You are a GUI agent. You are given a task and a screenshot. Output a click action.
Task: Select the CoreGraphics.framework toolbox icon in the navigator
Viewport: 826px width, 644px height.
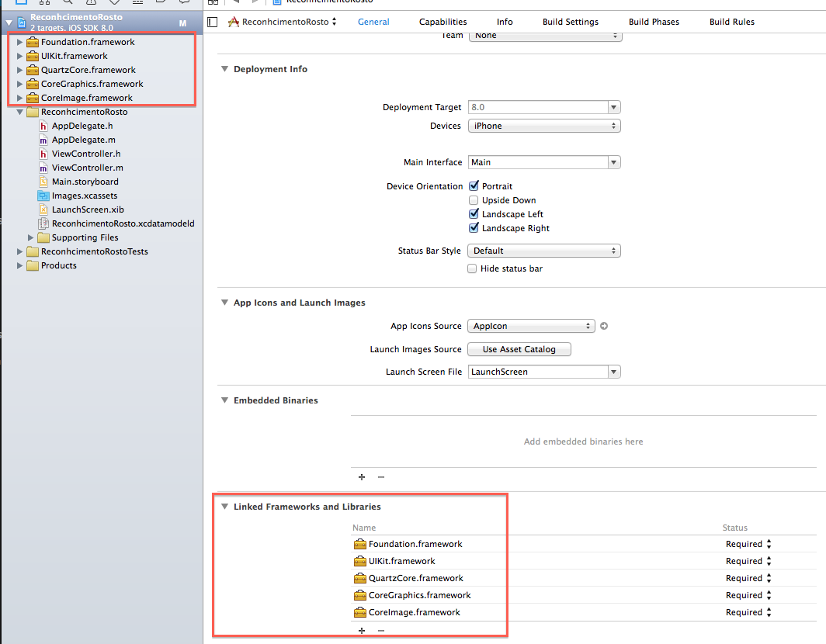click(33, 84)
